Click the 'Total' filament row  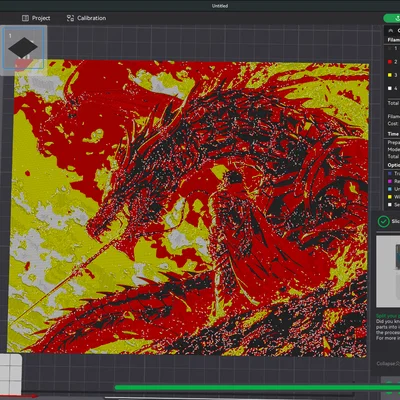click(393, 103)
